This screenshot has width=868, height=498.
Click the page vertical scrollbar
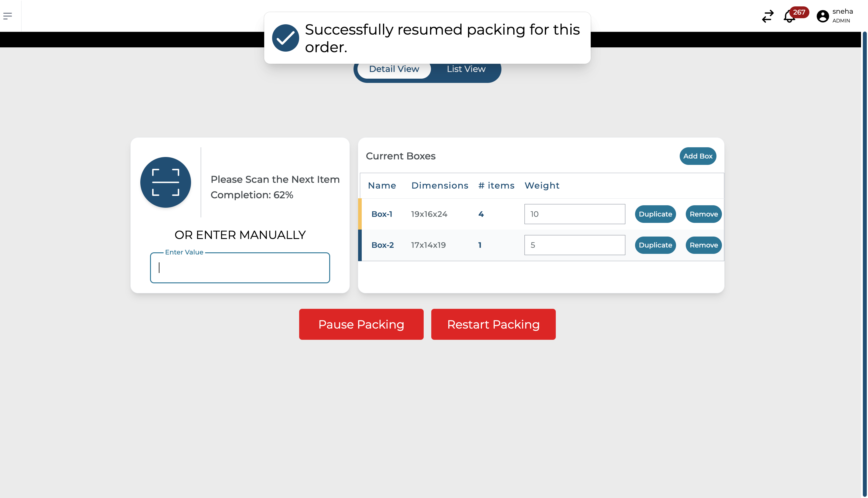tap(864, 239)
